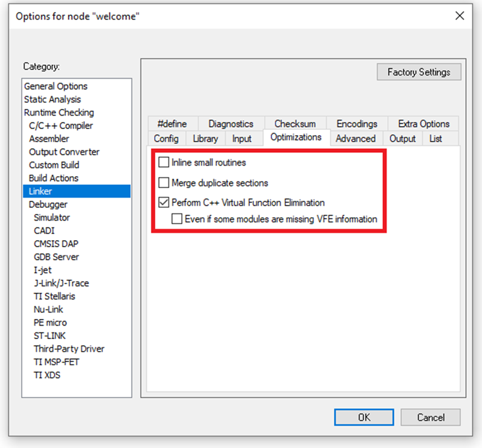The width and height of the screenshot is (482, 448).
Task: Click the Factory Settings button
Action: pyautogui.click(x=419, y=72)
